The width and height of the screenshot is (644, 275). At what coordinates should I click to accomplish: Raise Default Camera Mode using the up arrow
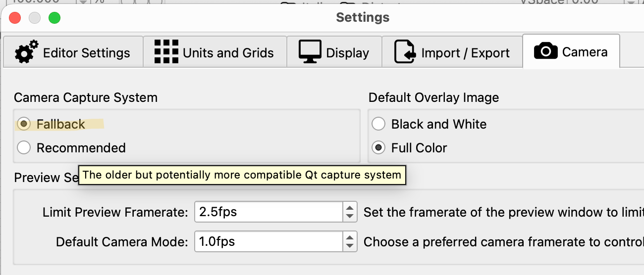(350, 237)
